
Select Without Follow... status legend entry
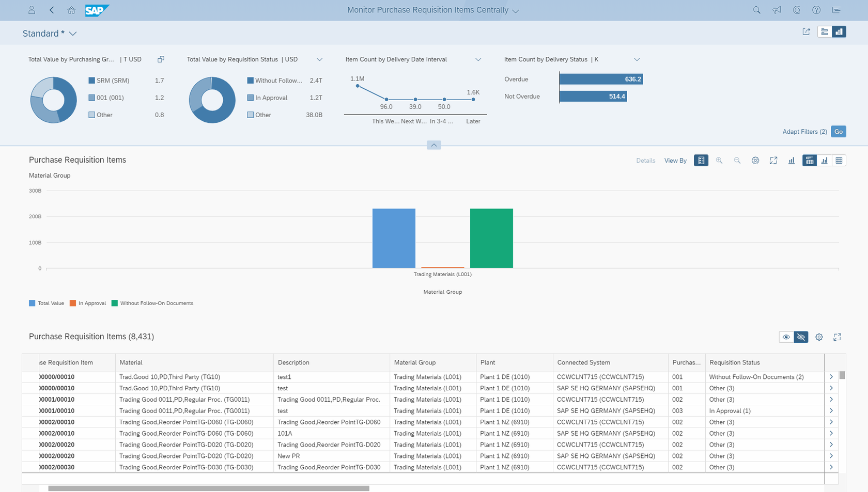coord(285,81)
